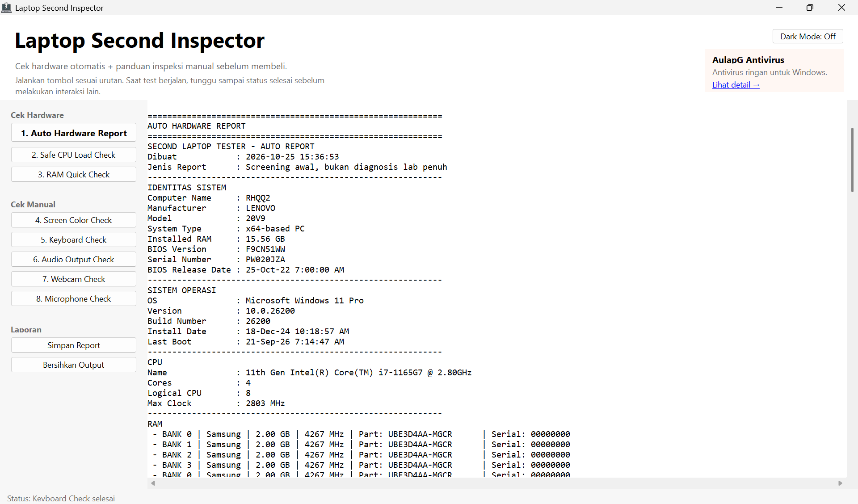Start the Safe CPU Load Check
The width and height of the screenshot is (858, 504).
coord(74,155)
